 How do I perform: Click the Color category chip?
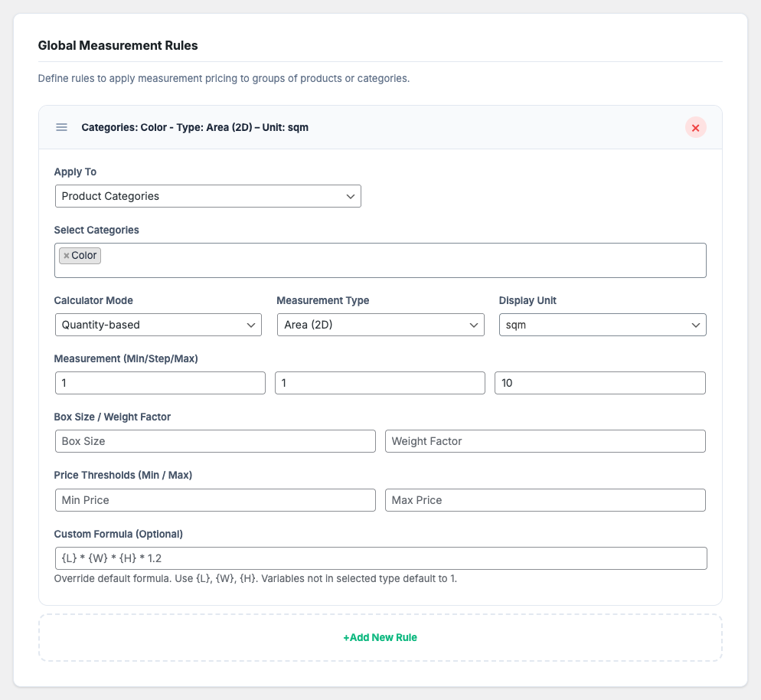pos(84,256)
